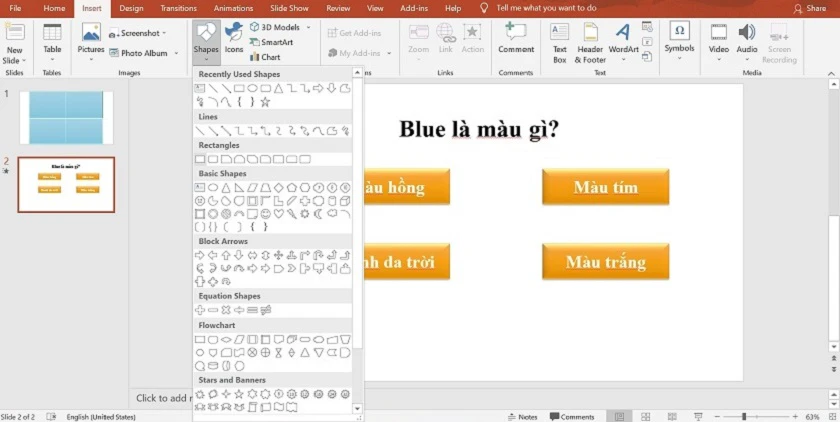Choose the Moon shape in Basic Shapes

[318, 214]
